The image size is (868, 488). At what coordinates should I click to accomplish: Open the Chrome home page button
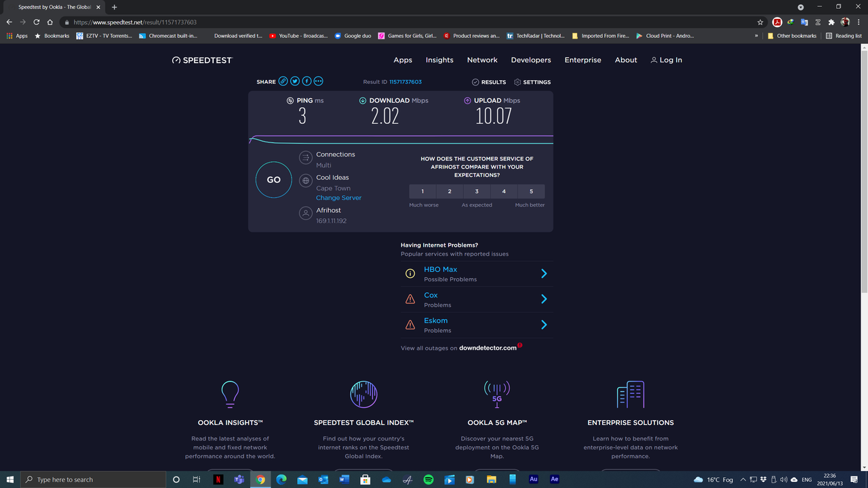coord(50,22)
